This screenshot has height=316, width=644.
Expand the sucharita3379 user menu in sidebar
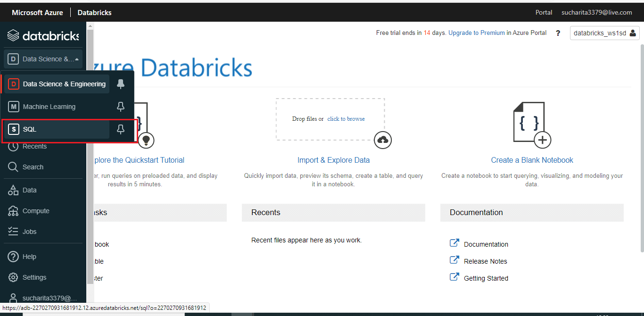pos(43,298)
